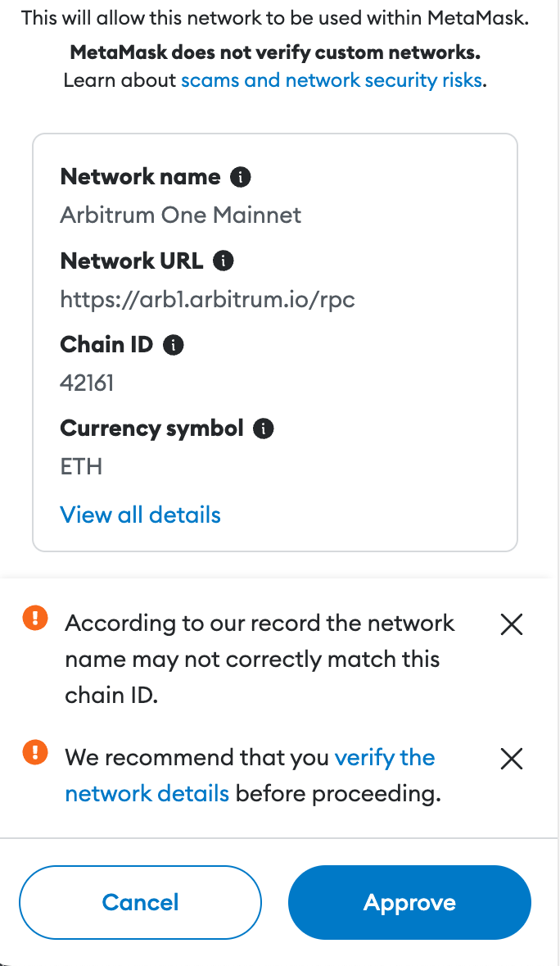Click the Arbitrum One Mainnet name value

(x=181, y=215)
